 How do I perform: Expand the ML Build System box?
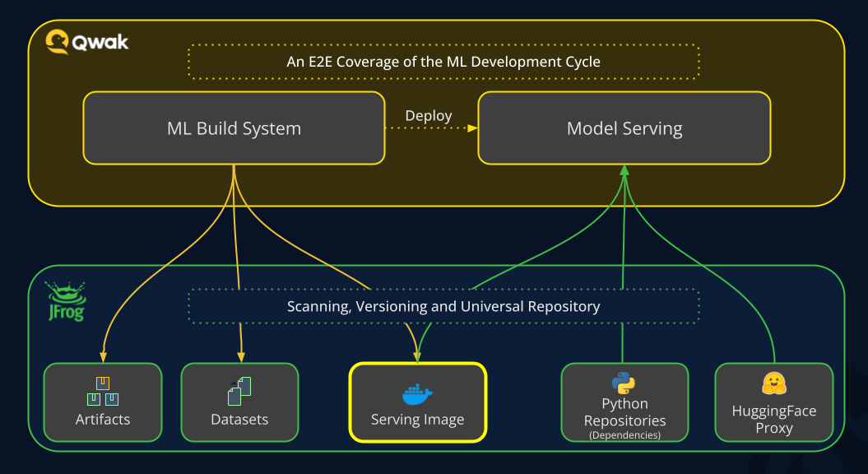[234, 128]
